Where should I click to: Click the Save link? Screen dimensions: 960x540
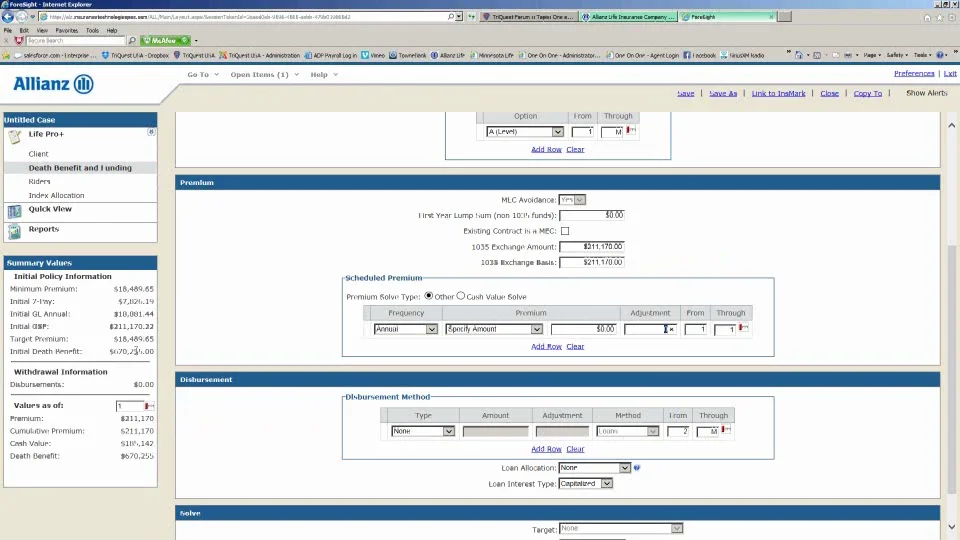pos(686,94)
